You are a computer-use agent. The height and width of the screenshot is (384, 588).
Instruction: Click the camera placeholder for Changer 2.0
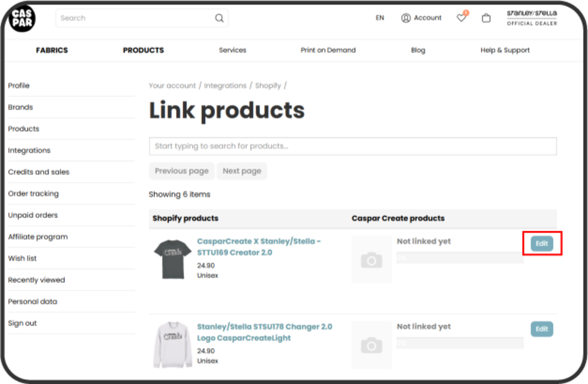371,344
